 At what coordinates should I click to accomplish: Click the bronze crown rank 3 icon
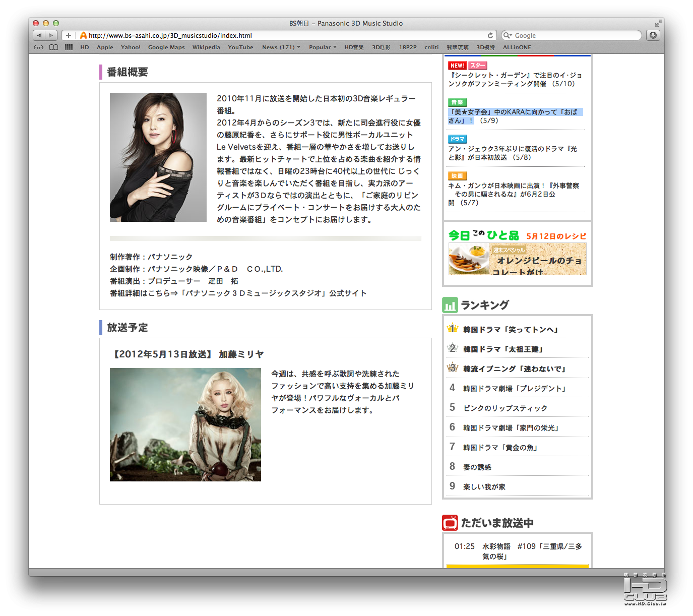tap(453, 367)
